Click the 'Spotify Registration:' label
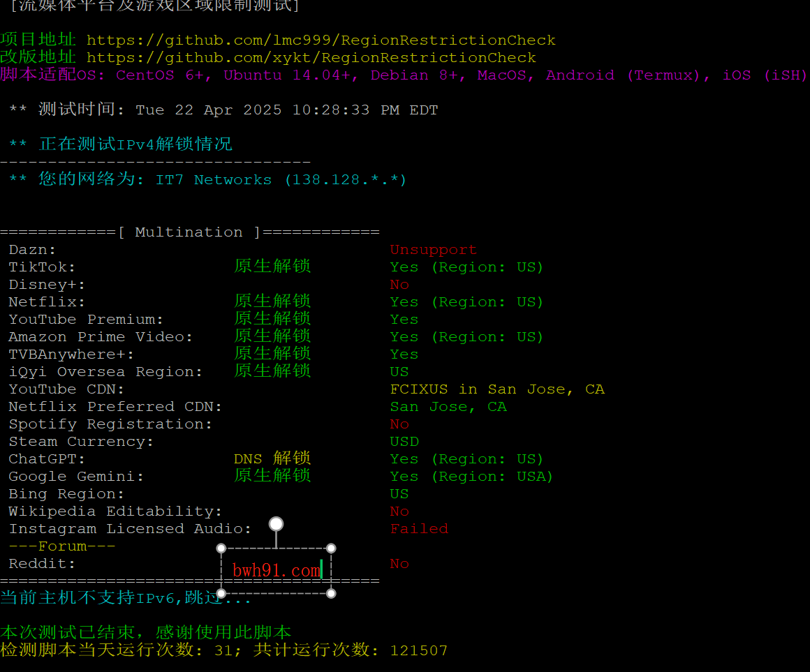810x672 pixels. coord(110,424)
